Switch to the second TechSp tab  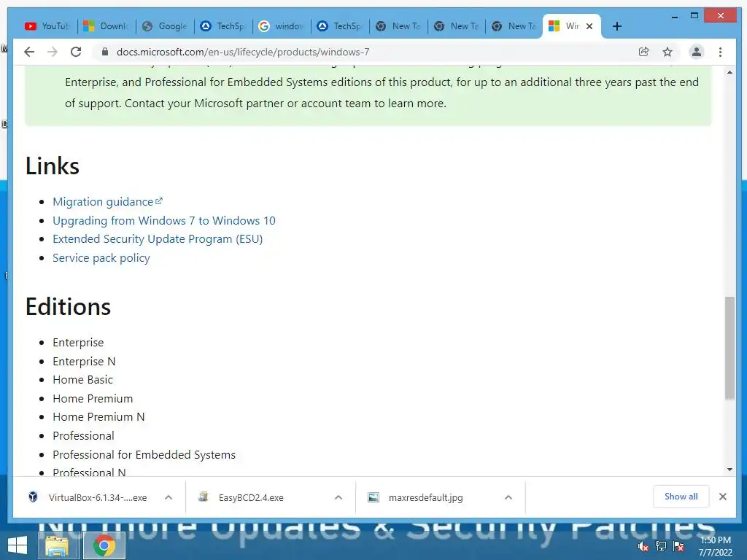pos(340,26)
